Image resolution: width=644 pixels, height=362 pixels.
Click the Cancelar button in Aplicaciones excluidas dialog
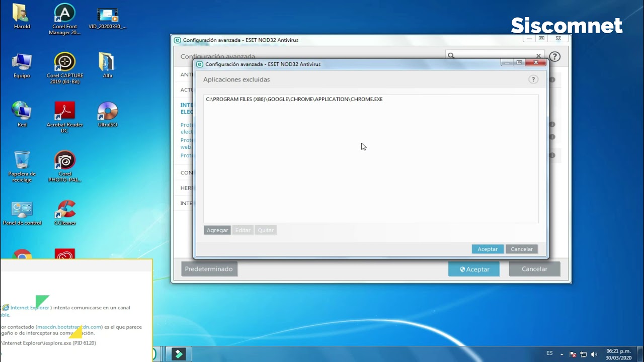point(522,249)
